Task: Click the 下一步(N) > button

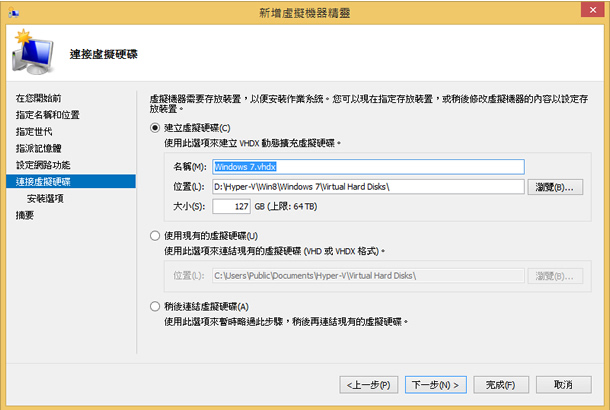Action: click(x=436, y=385)
